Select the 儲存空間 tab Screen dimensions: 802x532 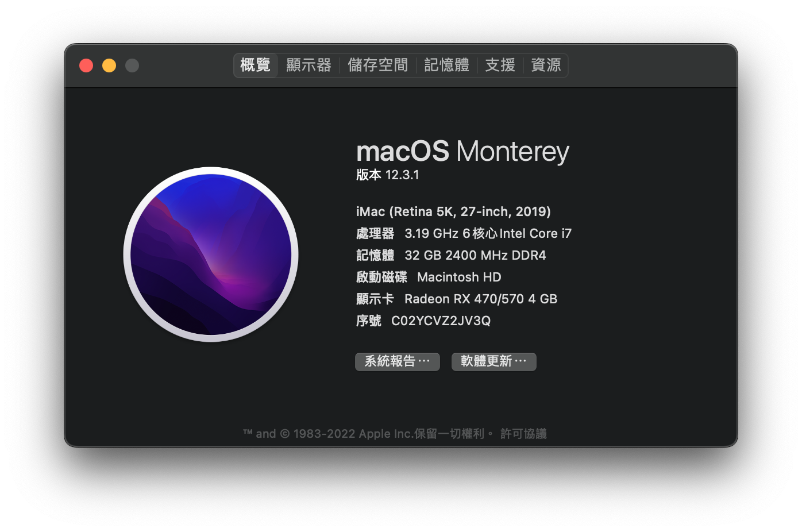(x=377, y=65)
